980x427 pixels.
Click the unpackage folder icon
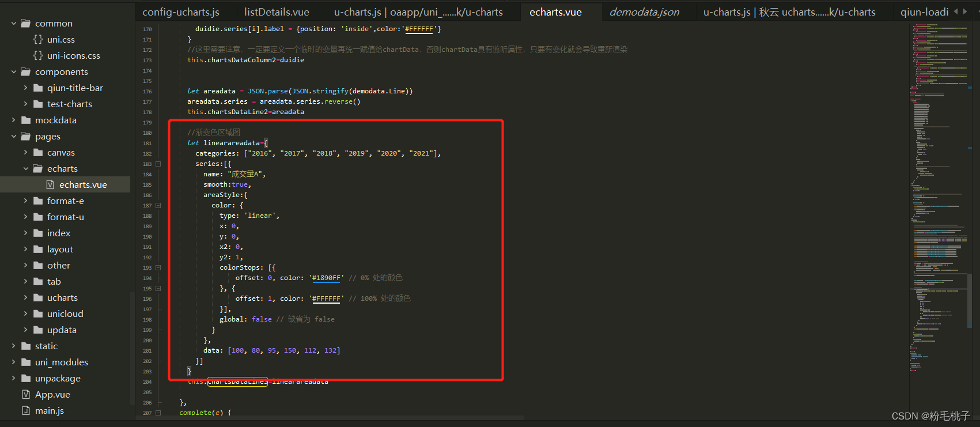26,379
